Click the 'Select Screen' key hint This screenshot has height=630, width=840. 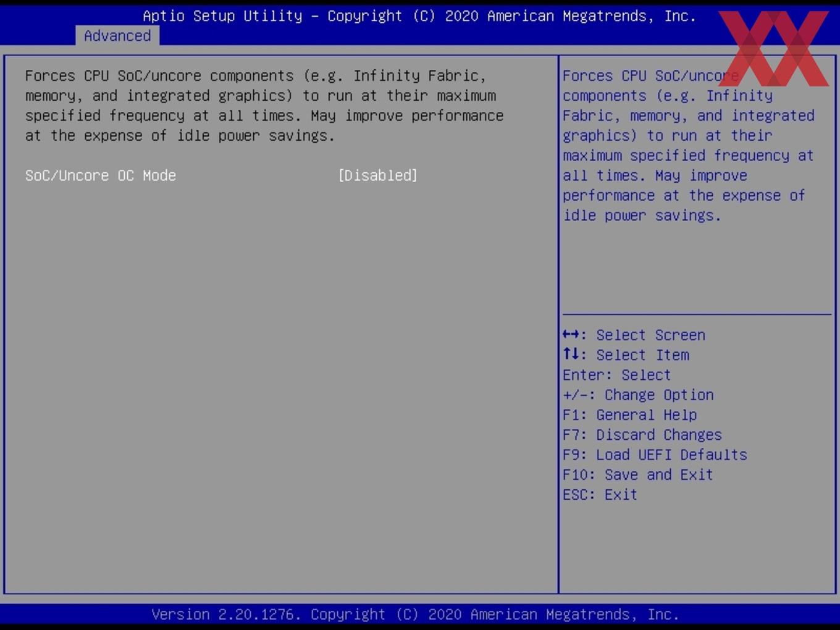pos(634,335)
